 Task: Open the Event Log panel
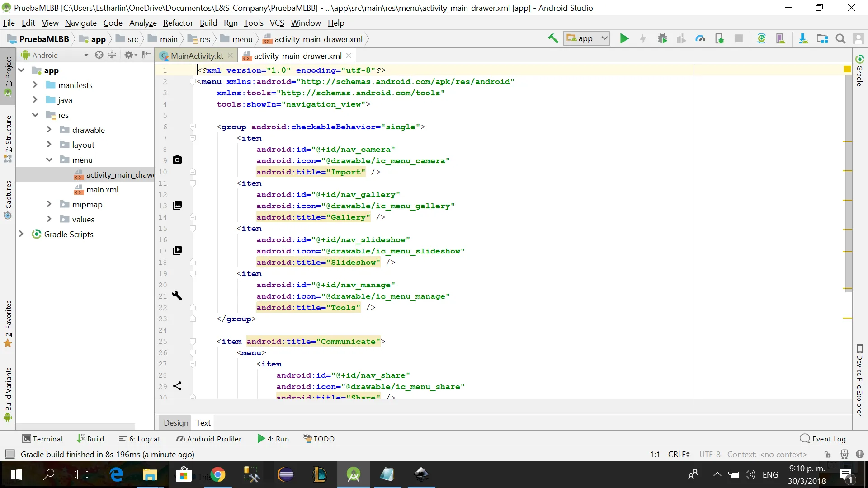pos(823,439)
